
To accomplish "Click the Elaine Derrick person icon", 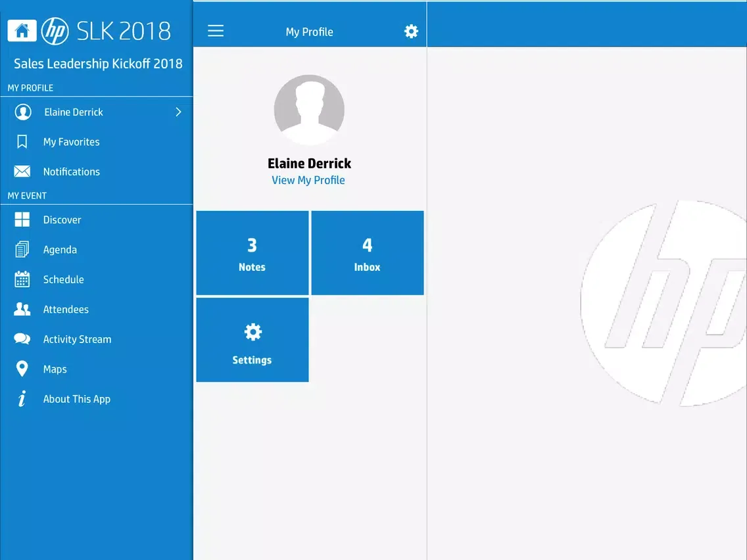I will tap(23, 112).
